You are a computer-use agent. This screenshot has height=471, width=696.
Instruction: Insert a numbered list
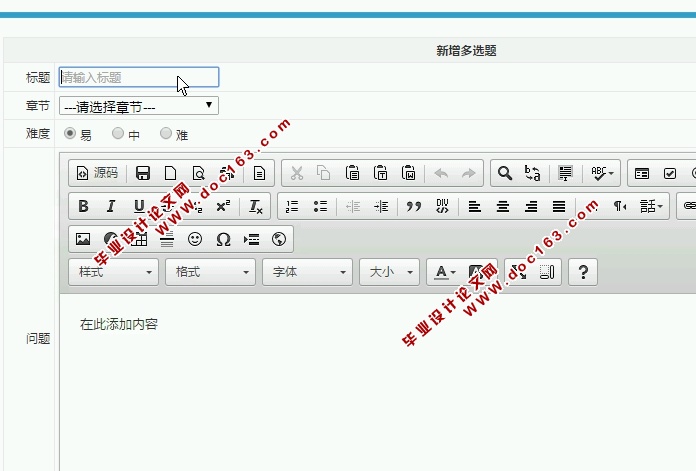point(292,206)
